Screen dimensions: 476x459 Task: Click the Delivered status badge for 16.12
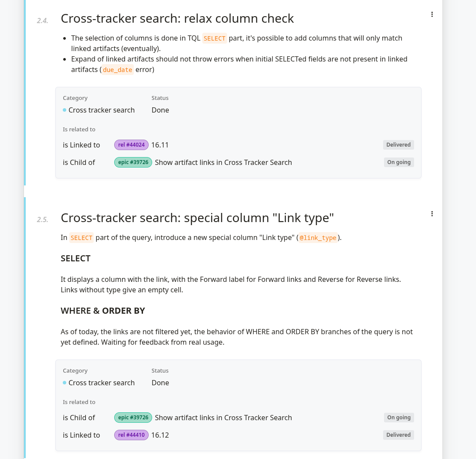tap(398, 435)
